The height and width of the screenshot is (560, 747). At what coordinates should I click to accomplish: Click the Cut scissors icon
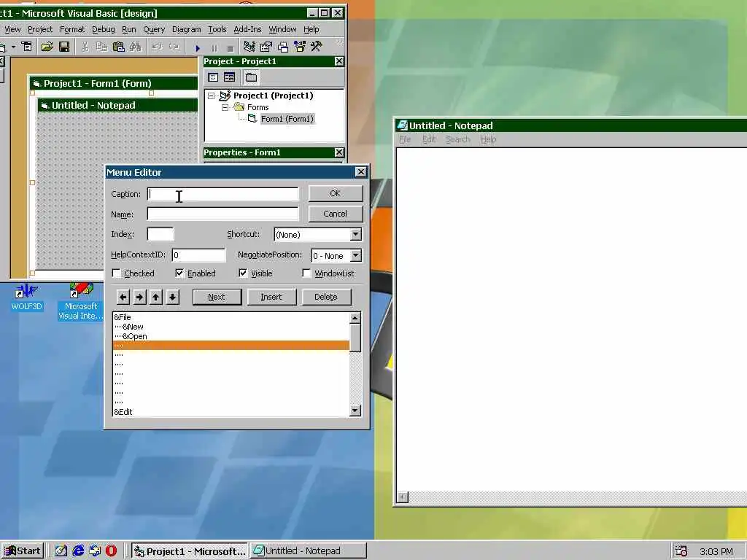pos(85,47)
